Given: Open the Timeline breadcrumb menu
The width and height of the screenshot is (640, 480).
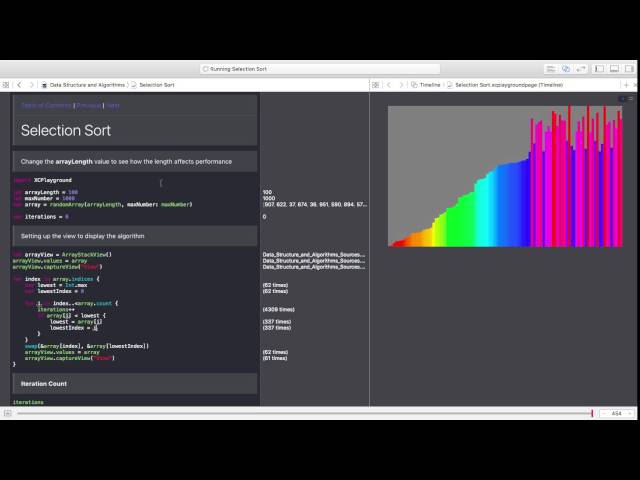Looking at the screenshot, I should [426, 85].
